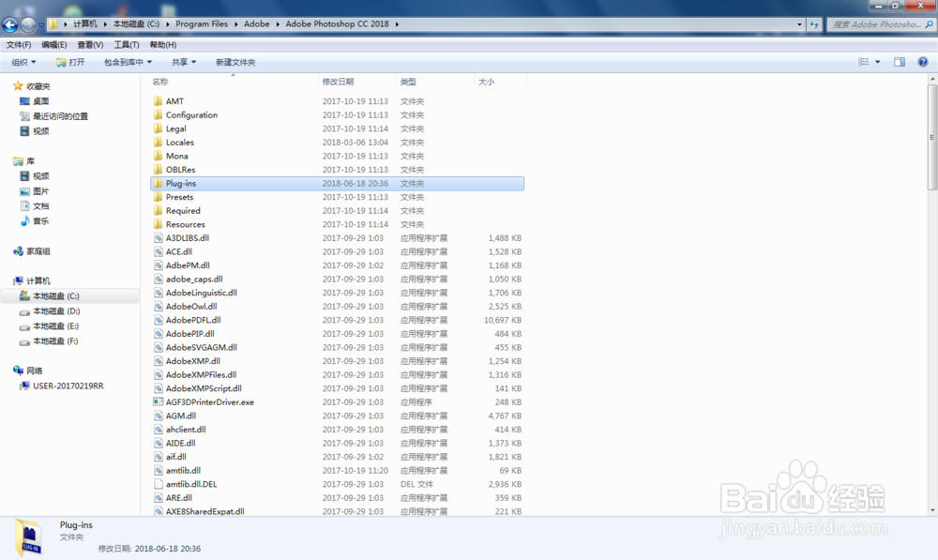The width and height of the screenshot is (938, 560).
Task: Select 本地磁盘 (E:) in sidebar
Action: click(x=55, y=326)
